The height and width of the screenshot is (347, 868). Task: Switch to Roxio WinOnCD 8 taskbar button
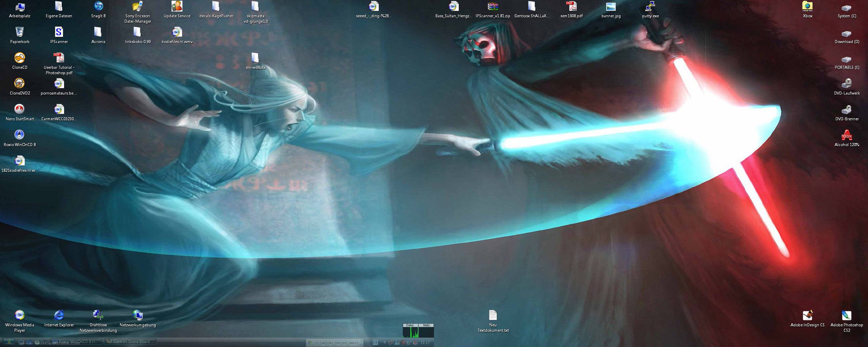click(77, 342)
